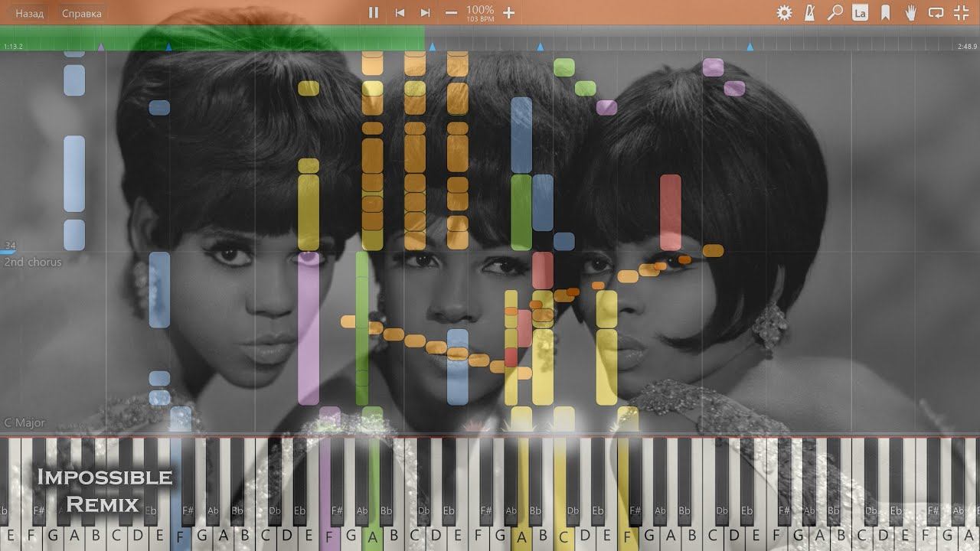This screenshot has height=551, width=980.
Task: Skip ahead with the next-section button
Action: (425, 12)
